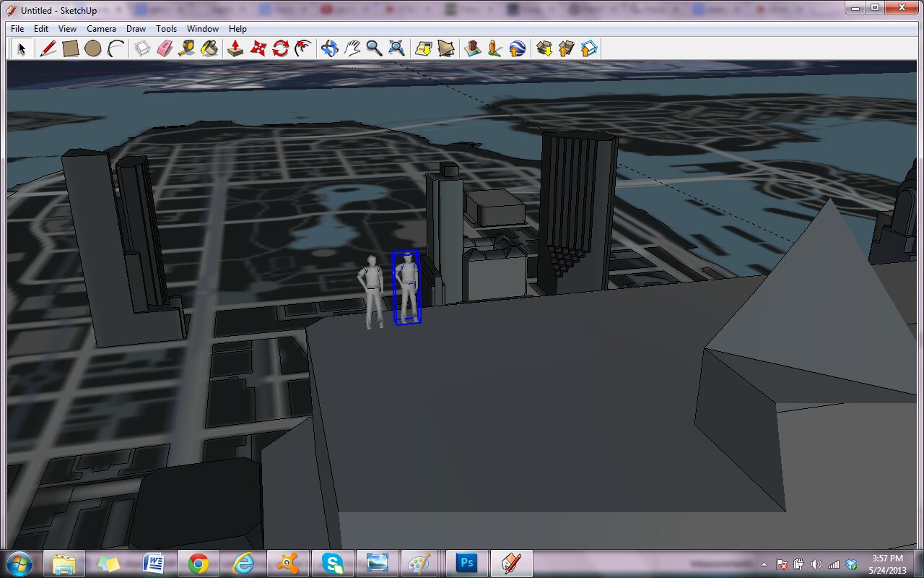Choose the Rotate tool
The width and height of the screenshot is (924, 578).
pyautogui.click(x=280, y=48)
